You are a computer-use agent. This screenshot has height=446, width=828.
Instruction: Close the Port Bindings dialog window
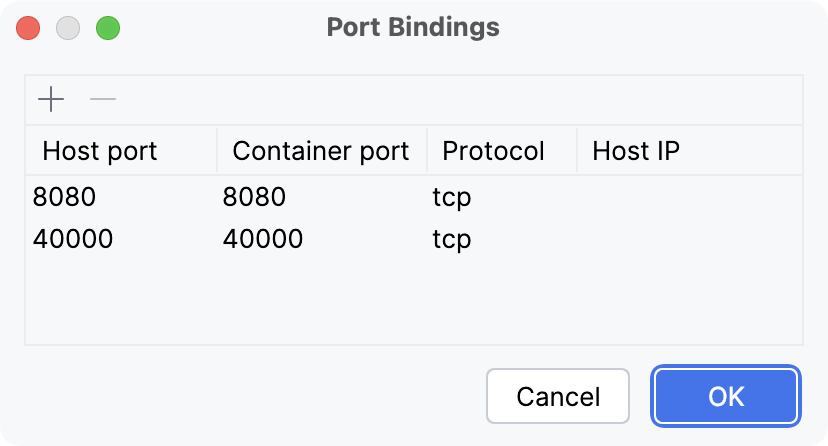click(x=28, y=27)
